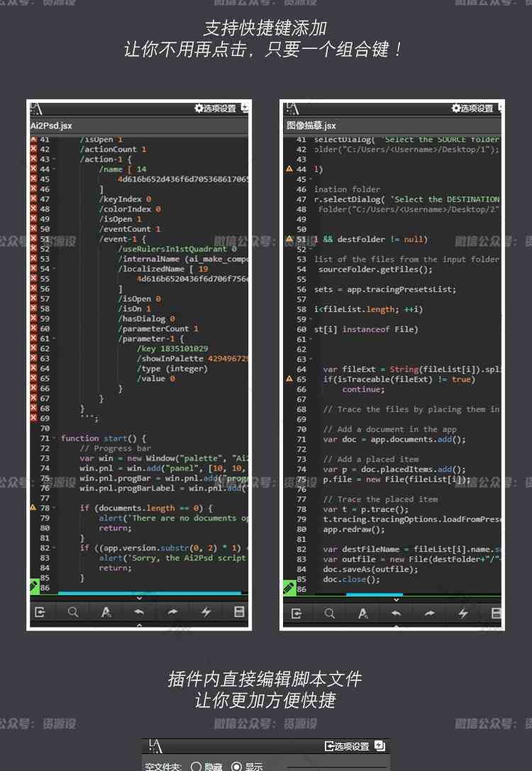532x771 pixels.
Task: Click the LA logo above Ai2Psd.jsx
Action: 36,109
